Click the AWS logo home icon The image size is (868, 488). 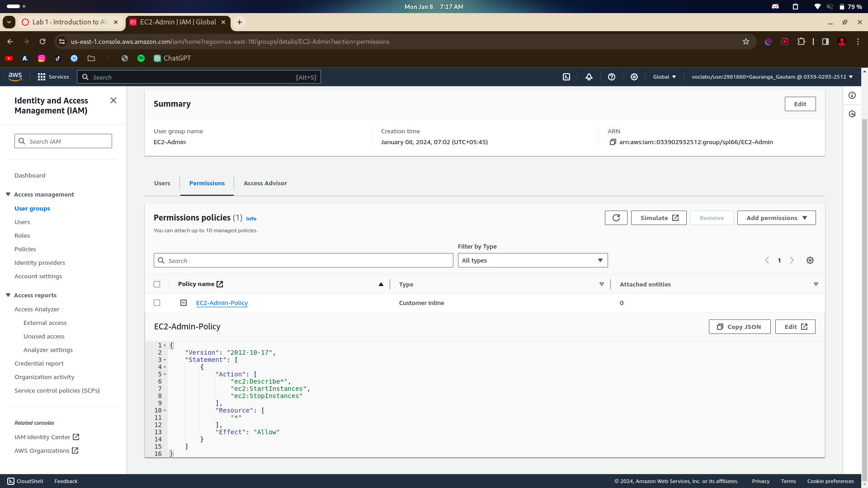15,77
